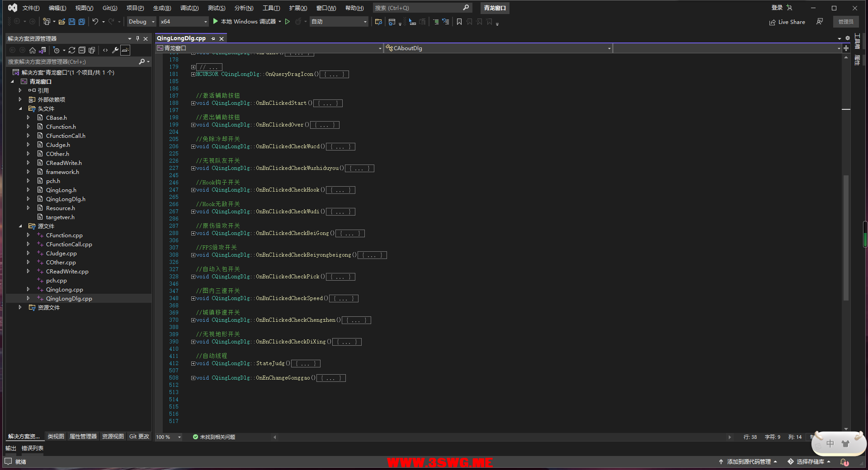Click 添加到源代码管理 in status bar

point(748,462)
